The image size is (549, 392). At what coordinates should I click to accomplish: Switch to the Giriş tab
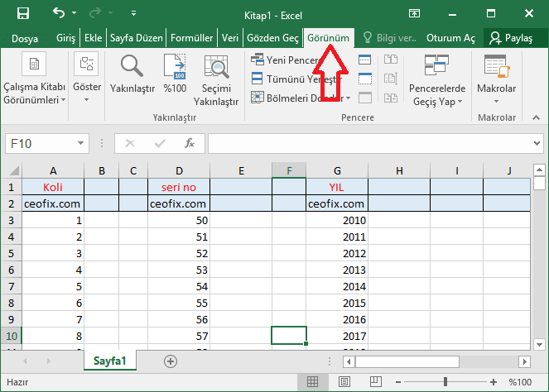tap(65, 38)
